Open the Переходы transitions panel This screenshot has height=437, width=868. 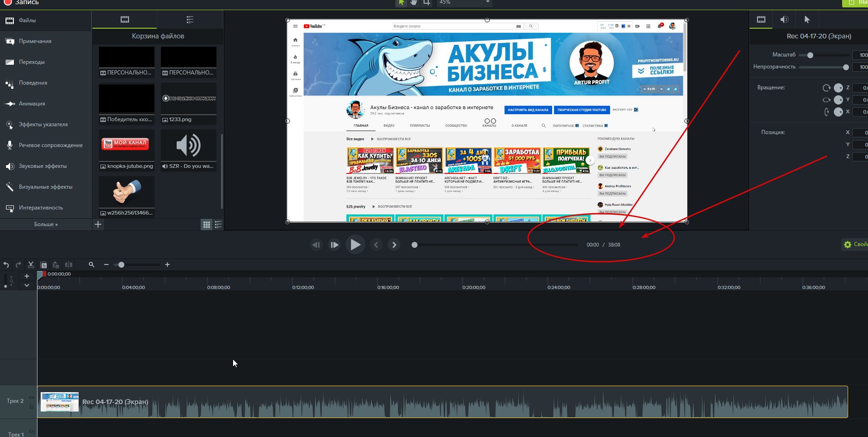tap(46, 62)
